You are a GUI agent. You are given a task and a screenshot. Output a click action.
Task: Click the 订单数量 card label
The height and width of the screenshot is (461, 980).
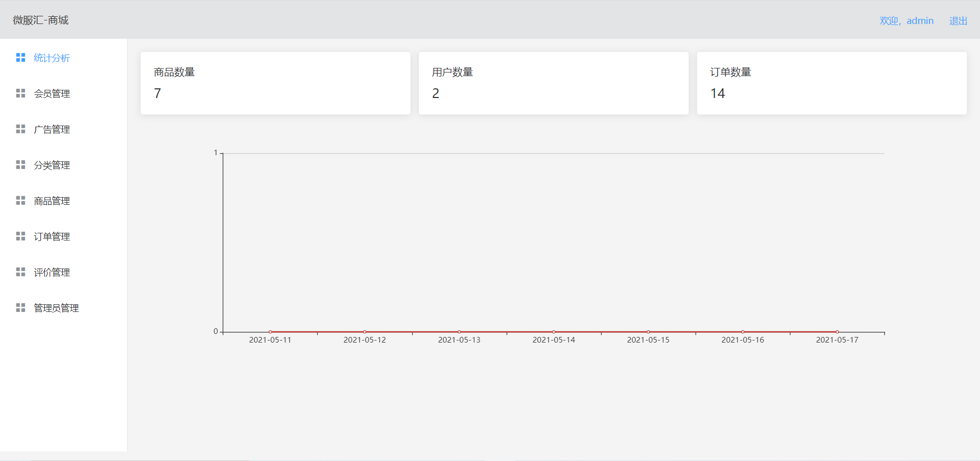tap(731, 72)
